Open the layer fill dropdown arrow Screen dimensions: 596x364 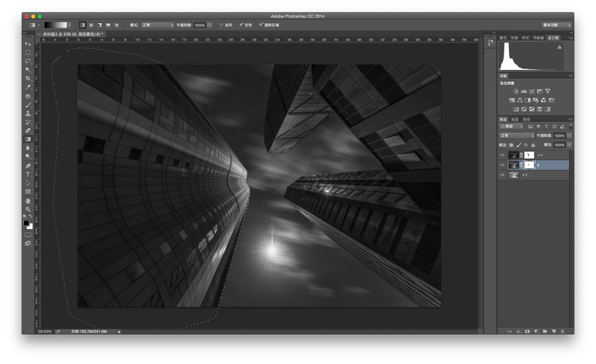click(x=569, y=145)
